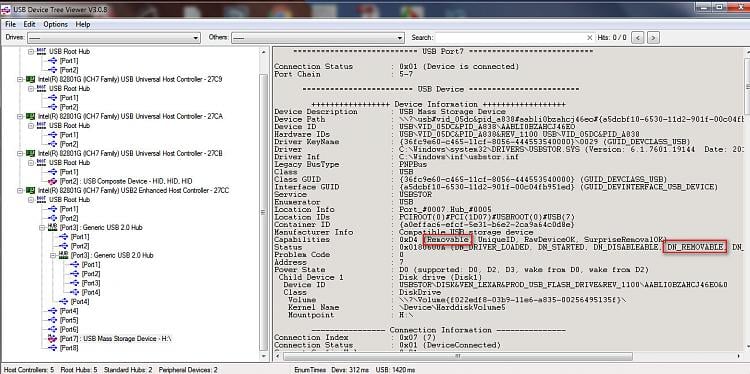Click the [Port8] USB port icon
Image resolution: width=750 pixels, height=374 pixels.
click(53, 348)
